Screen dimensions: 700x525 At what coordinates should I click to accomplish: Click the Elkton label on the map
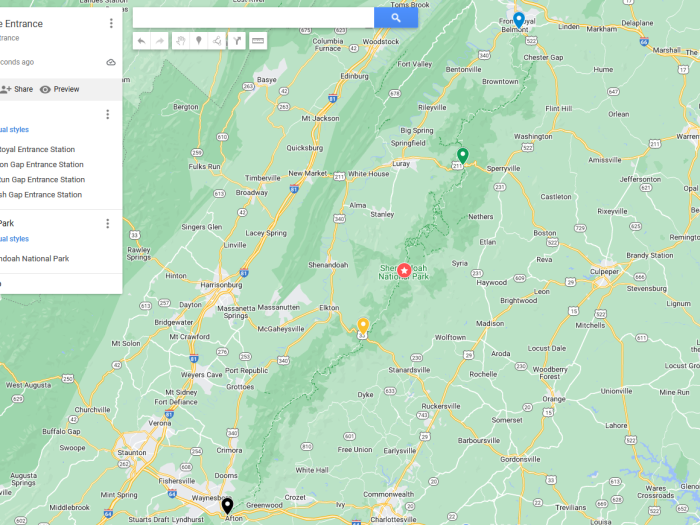click(x=329, y=308)
